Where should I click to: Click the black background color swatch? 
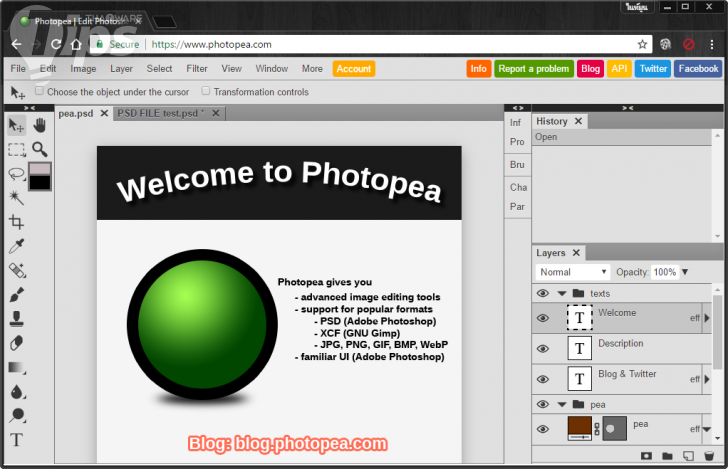pyautogui.click(x=40, y=182)
